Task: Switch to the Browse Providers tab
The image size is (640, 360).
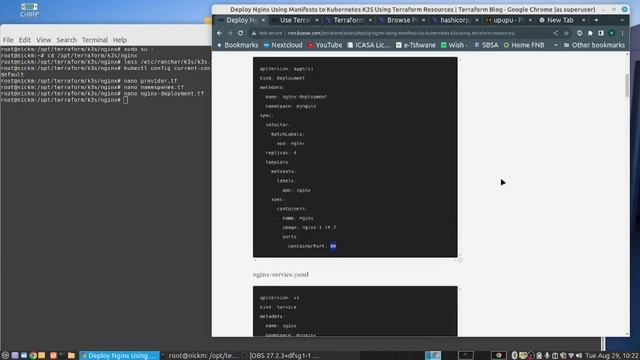Action: tap(402, 20)
